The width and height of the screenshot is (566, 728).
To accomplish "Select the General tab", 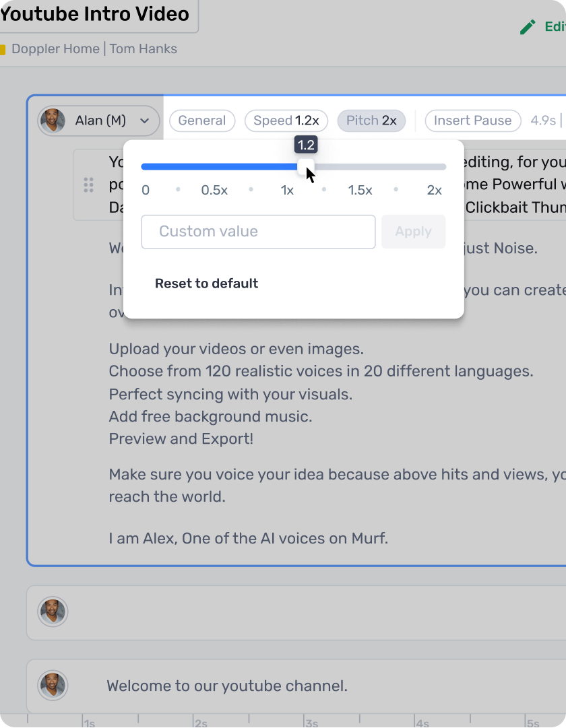I will click(x=202, y=121).
